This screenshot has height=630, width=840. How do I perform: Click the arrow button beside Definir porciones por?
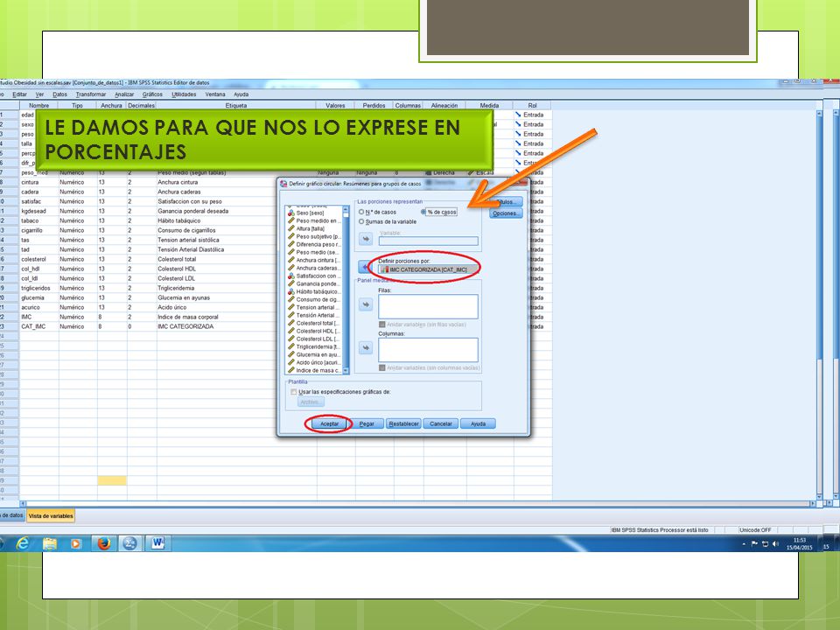pyautogui.click(x=366, y=266)
